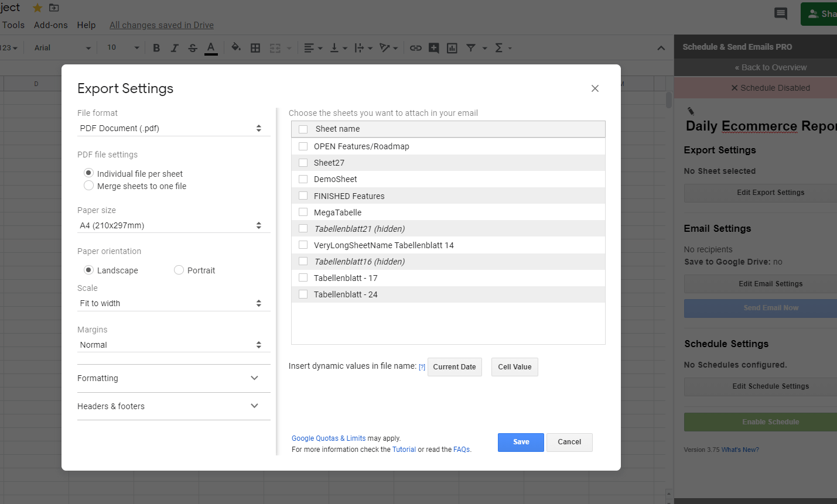
Task: Open the Tutorial link
Action: click(404, 450)
